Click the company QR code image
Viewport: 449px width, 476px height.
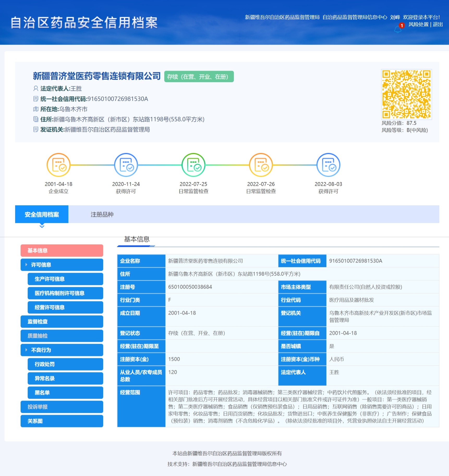coord(406,94)
